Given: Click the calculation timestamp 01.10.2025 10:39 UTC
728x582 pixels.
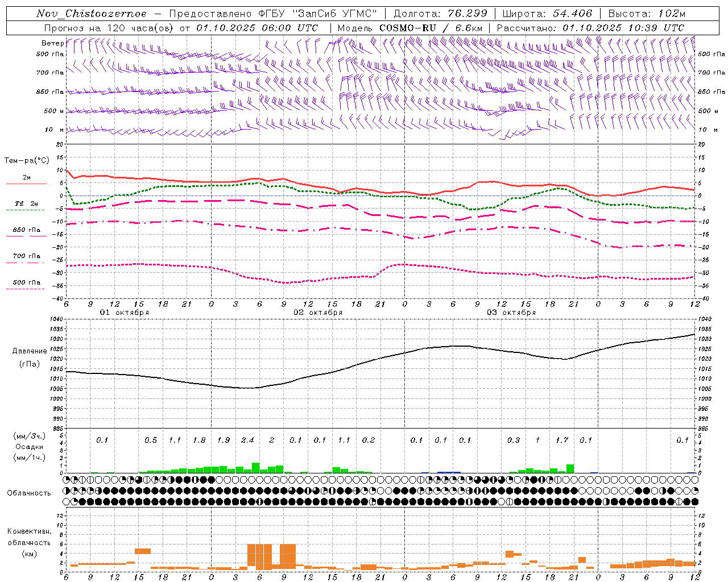Looking at the screenshot, I should click(x=623, y=28).
